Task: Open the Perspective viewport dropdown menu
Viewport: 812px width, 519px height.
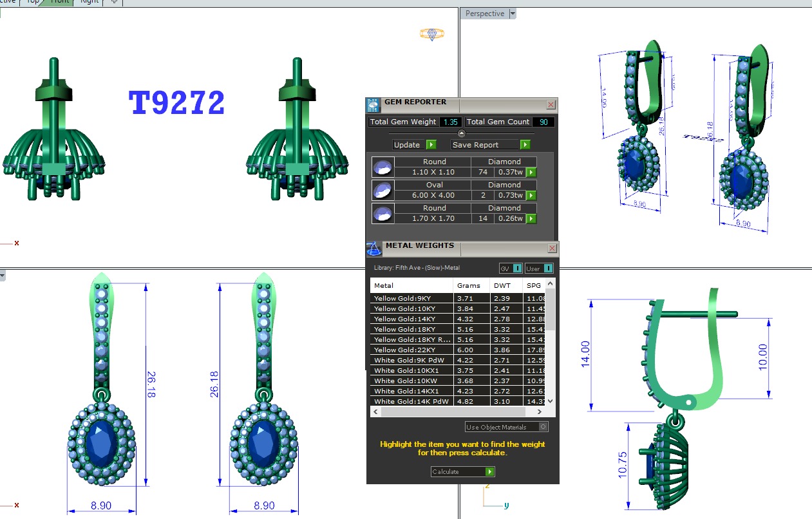Action: tap(513, 14)
